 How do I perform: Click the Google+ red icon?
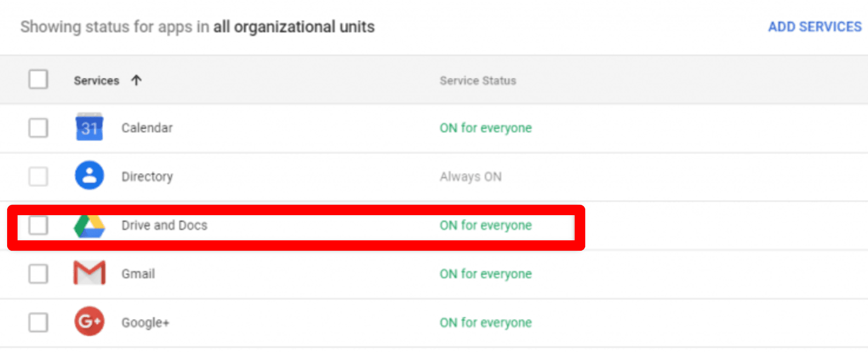tap(89, 321)
